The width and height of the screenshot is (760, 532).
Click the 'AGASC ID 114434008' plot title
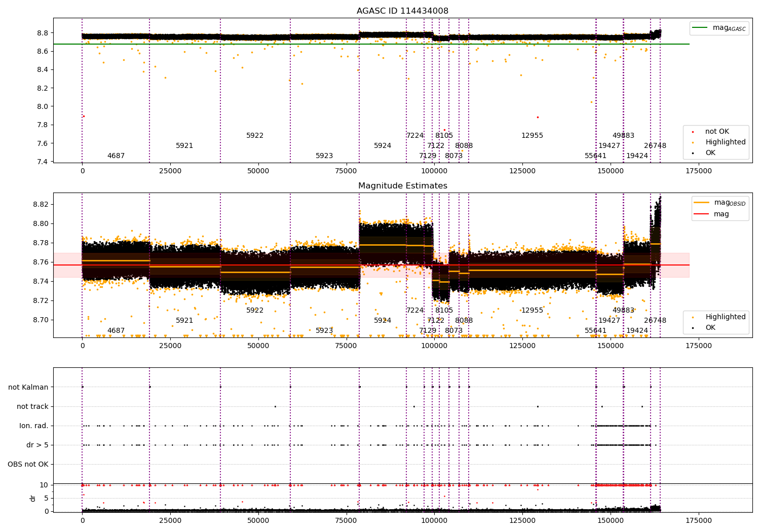402,11
